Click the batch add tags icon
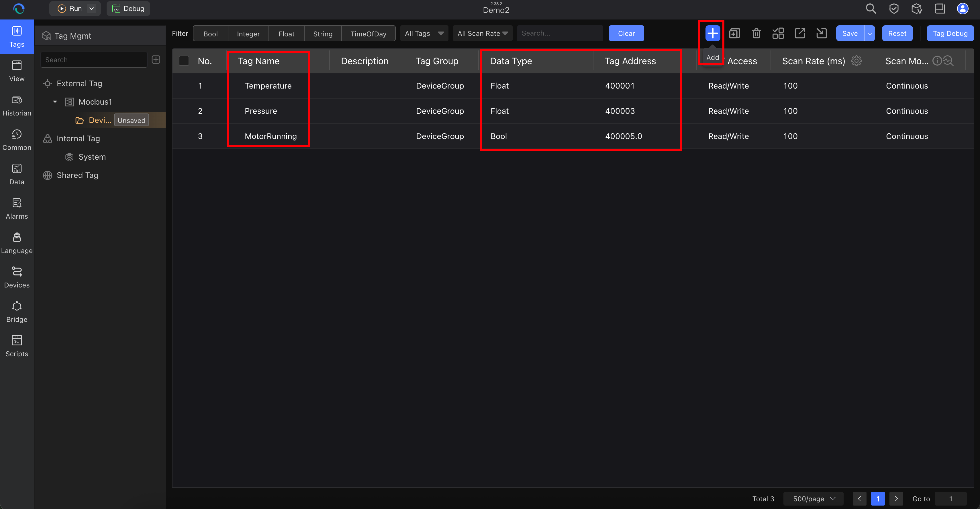 tap(734, 34)
